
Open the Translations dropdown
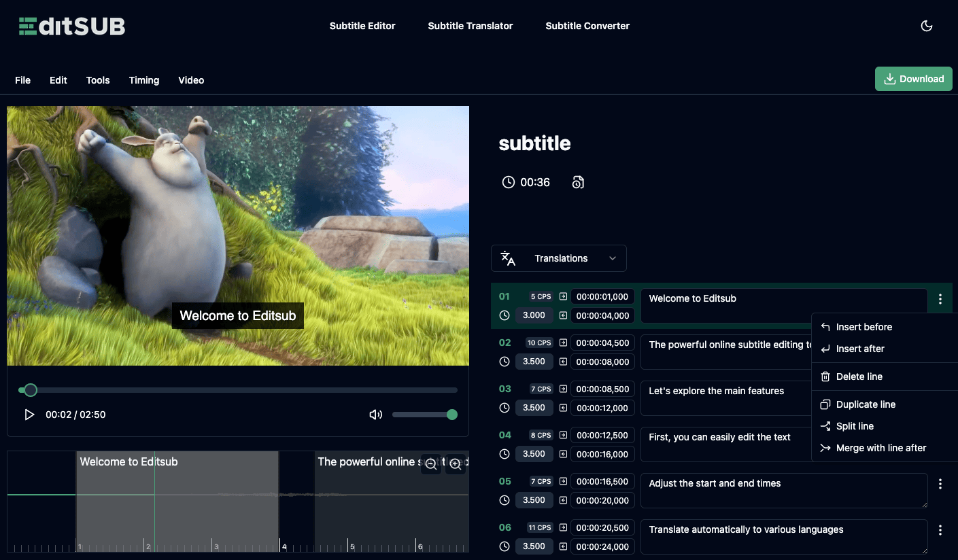point(559,258)
